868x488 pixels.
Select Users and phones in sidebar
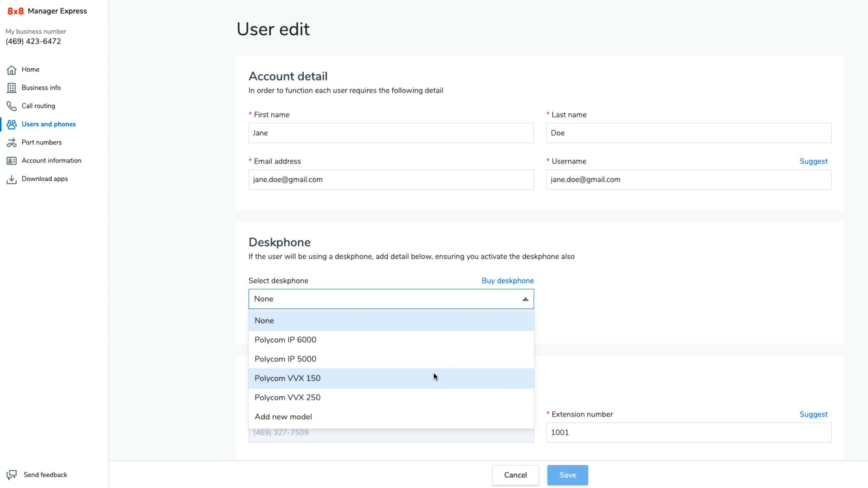(x=49, y=124)
